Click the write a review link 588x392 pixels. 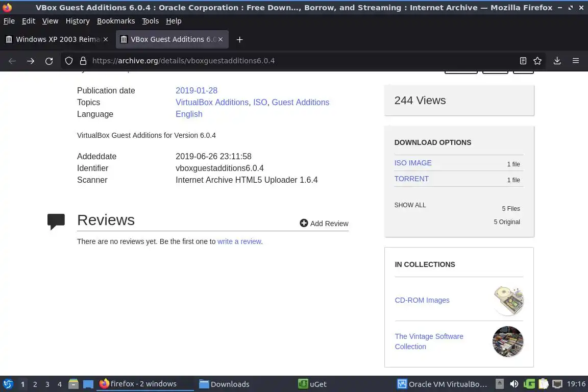point(239,241)
